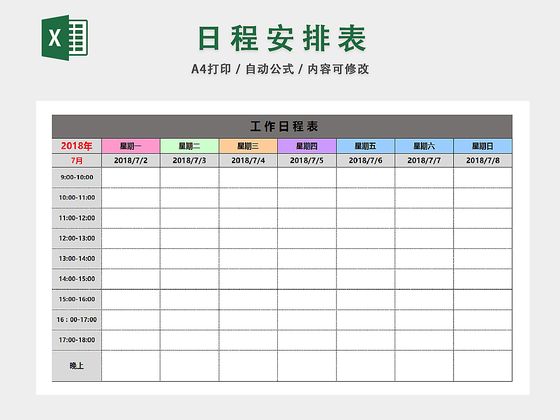Click the 9:00-10:00 time slot label
Screen dimensions: 560x420
coord(76,178)
